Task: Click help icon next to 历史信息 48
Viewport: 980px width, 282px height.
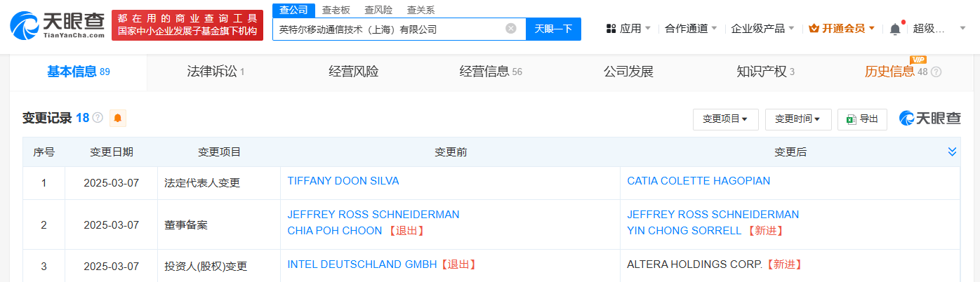Action: pyautogui.click(x=936, y=72)
